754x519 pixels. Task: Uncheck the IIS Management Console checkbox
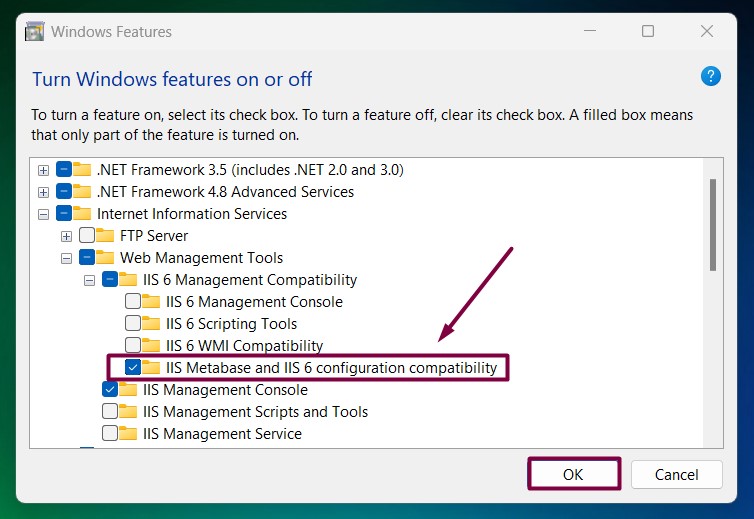click(110, 390)
